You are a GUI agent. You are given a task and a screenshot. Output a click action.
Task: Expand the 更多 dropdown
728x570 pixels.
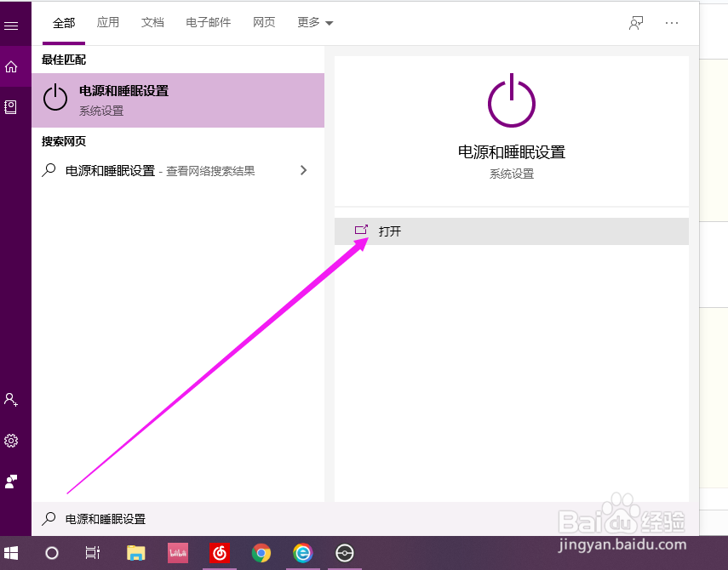[315, 22]
